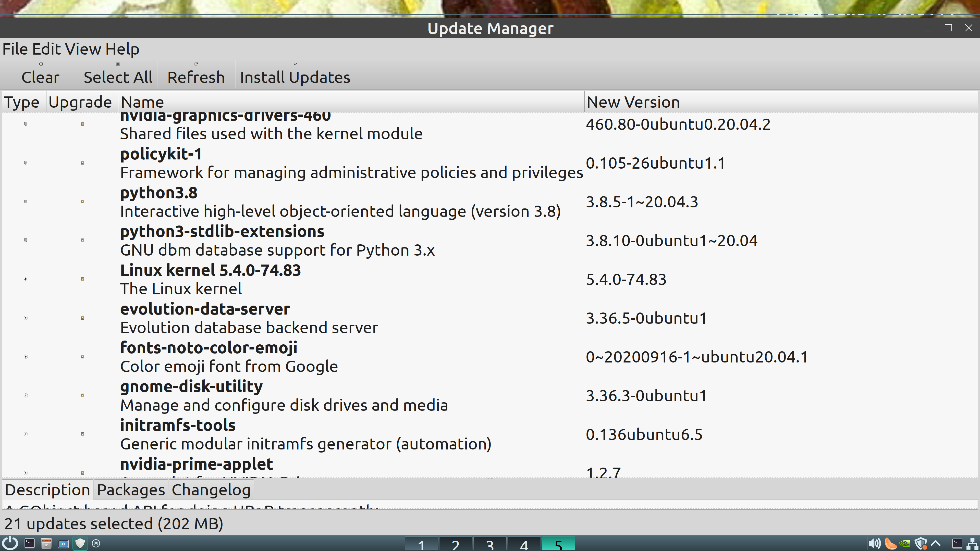Screen dimensions: 980x551
Task: Open the screenshot tool in the panel
Action: [x=63, y=544]
